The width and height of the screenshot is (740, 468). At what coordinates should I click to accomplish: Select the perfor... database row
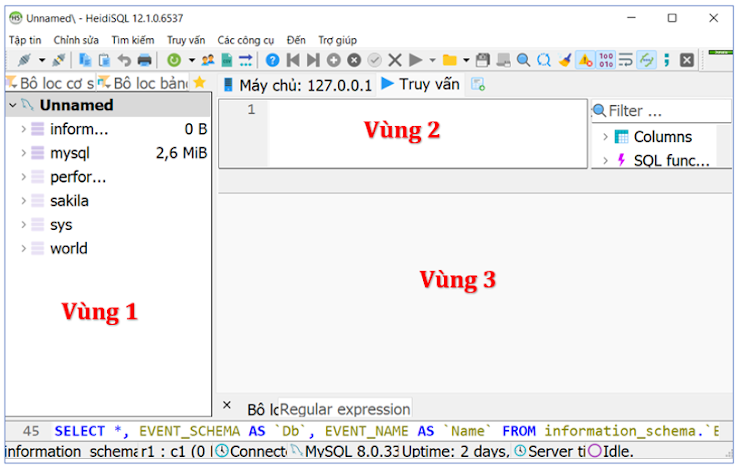click(x=109, y=177)
